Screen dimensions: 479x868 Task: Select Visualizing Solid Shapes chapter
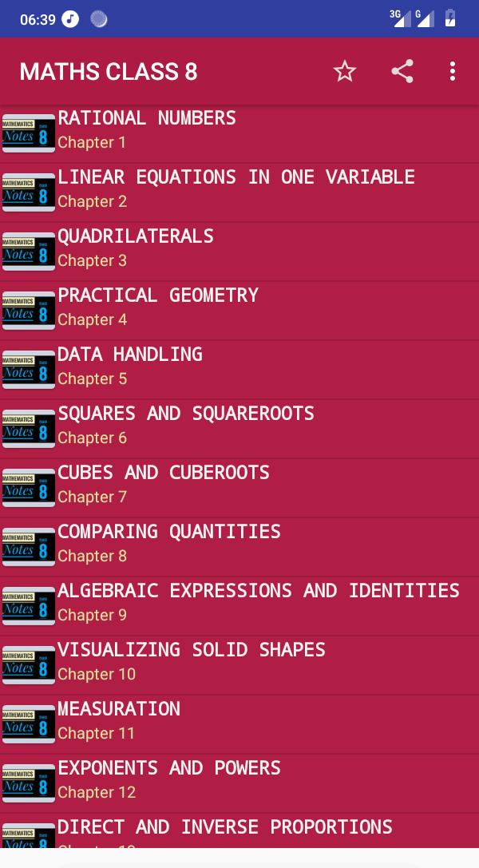(x=192, y=650)
